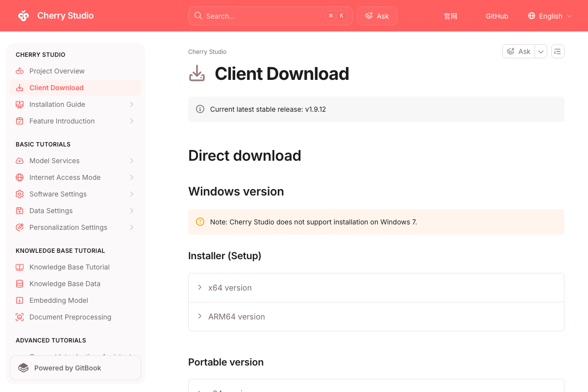Click the Installation Guide monitor icon
This screenshot has height=392, width=588.
point(20,104)
